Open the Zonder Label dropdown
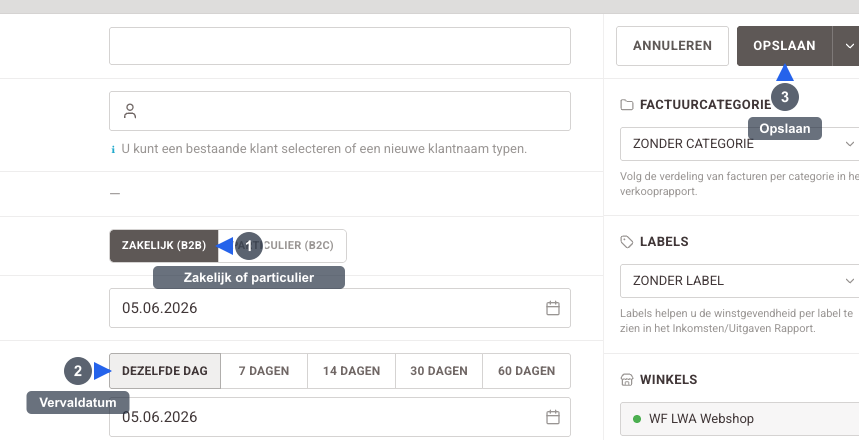 (x=740, y=281)
